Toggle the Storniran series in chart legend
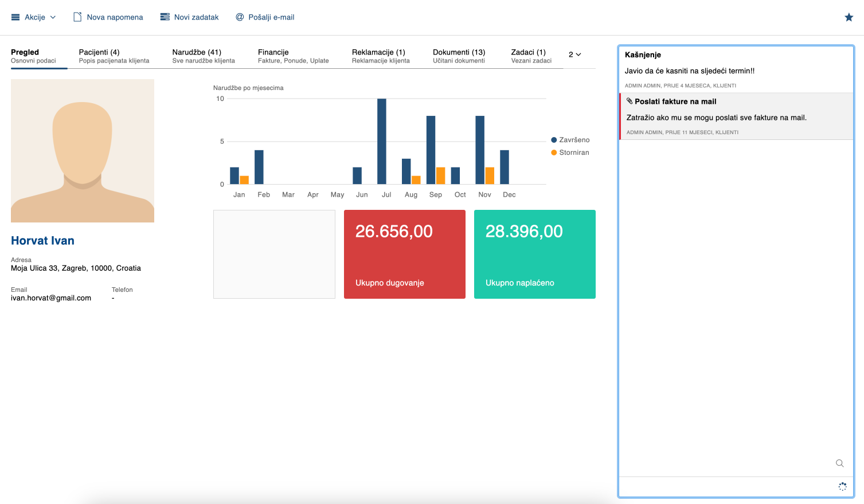864x504 pixels. coord(570,153)
